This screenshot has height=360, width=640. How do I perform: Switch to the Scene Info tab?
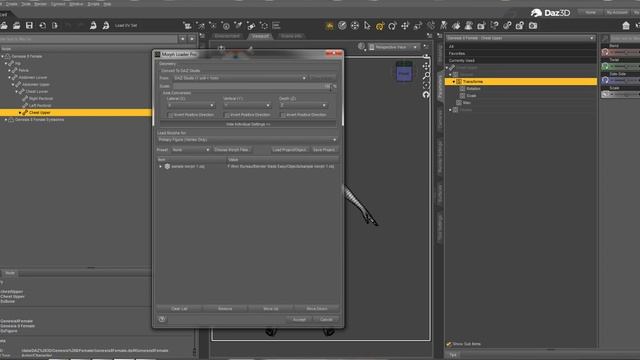[291, 36]
